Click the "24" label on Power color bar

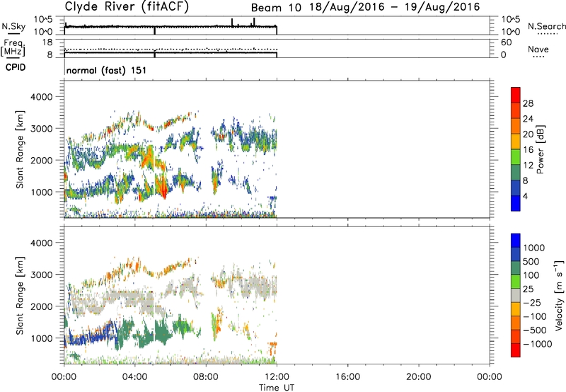click(x=528, y=119)
